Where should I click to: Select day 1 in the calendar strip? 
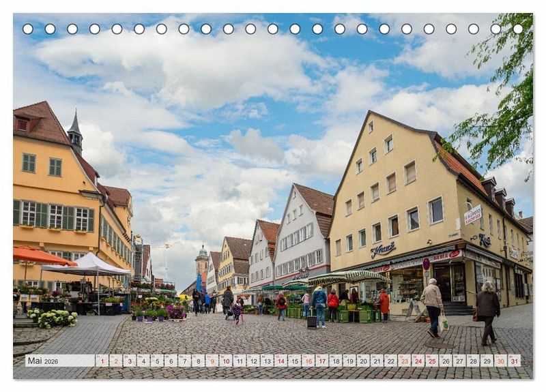(101, 361)
